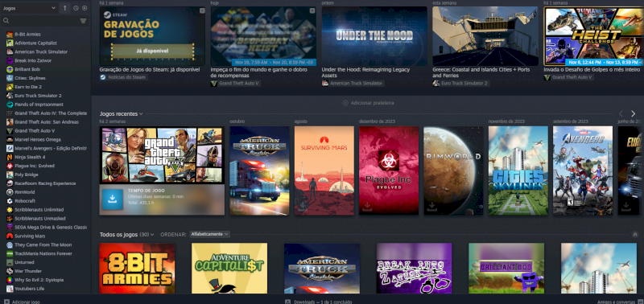
Task: Click the Break Into Zatwor sidebar icon
Action: [x=10, y=60]
